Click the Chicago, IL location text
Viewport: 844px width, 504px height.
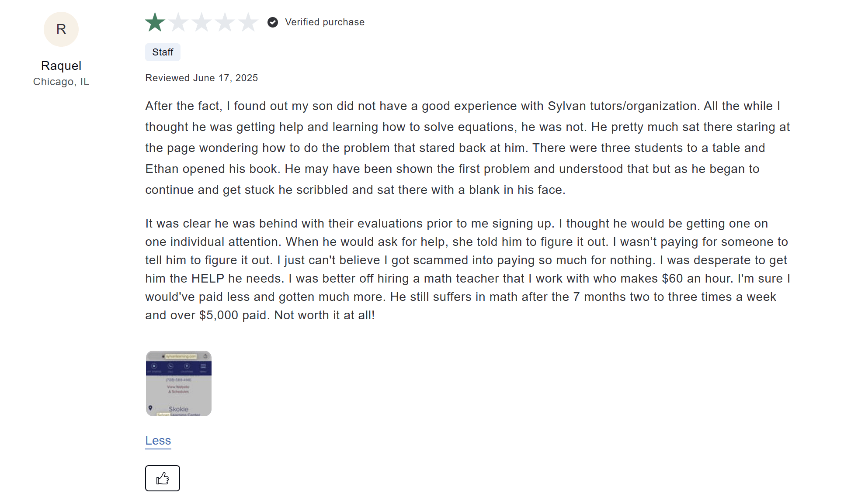tap(61, 81)
